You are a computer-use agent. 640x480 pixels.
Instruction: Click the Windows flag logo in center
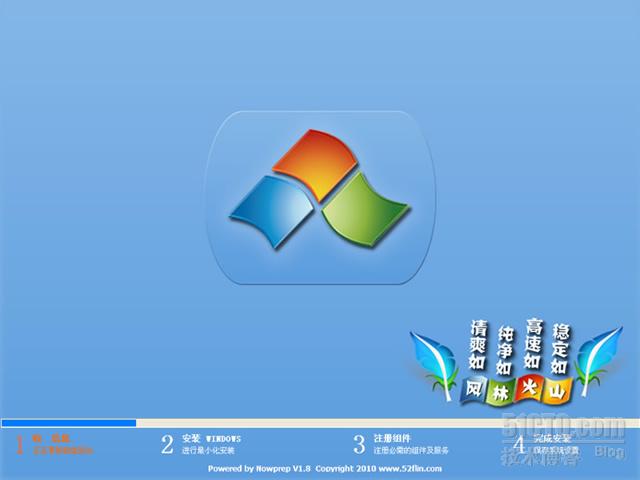(x=320, y=189)
